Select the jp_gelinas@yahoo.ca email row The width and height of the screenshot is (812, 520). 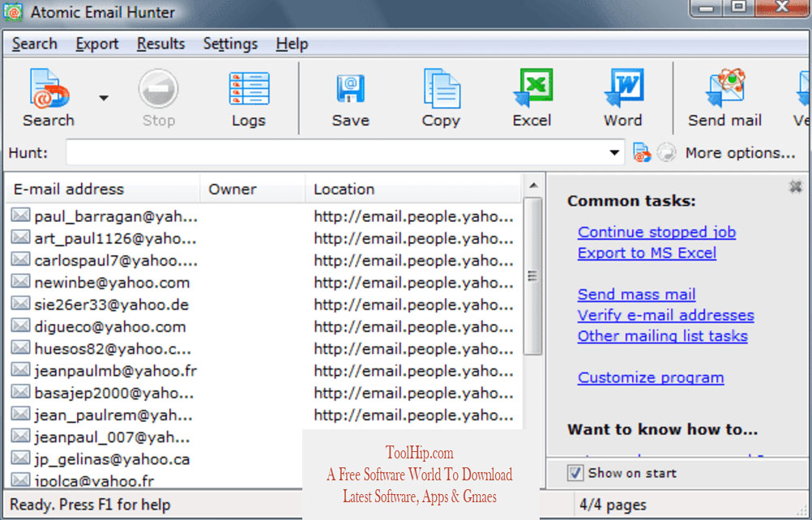tap(154, 459)
